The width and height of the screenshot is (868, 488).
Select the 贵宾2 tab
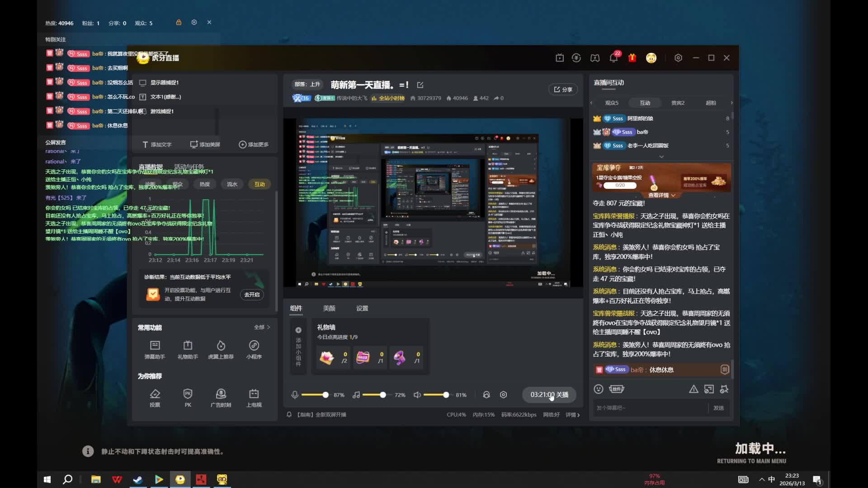[x=677, y=103]
